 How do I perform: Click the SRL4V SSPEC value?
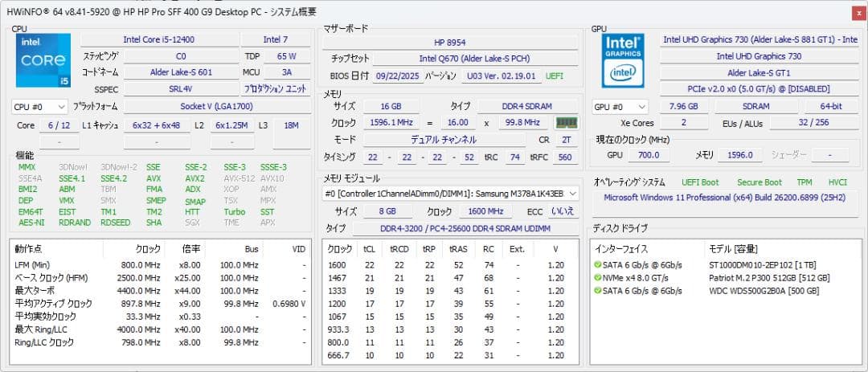coord(181,89)
